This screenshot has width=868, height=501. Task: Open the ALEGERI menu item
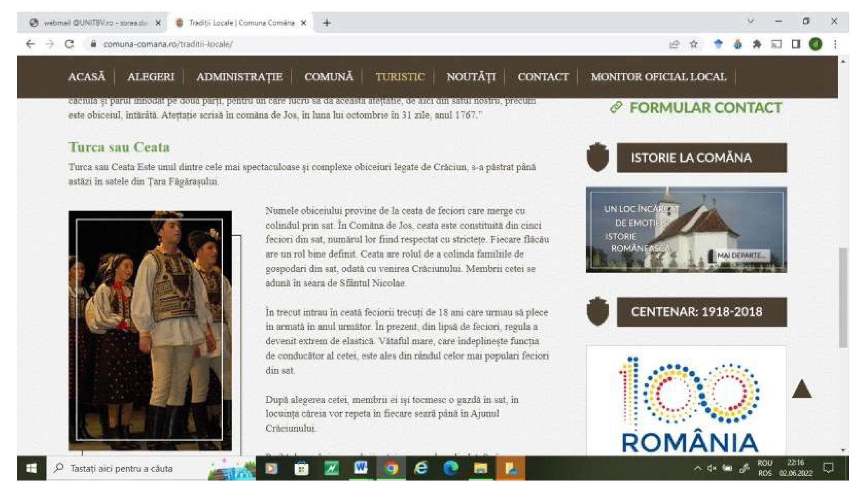(x=151, y=77)
